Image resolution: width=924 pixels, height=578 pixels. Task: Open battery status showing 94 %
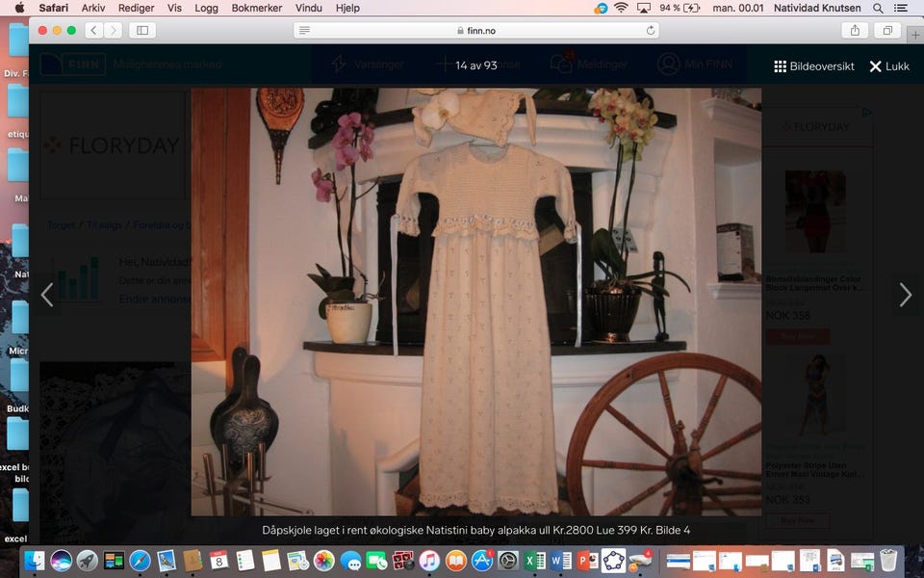[680, 8]
